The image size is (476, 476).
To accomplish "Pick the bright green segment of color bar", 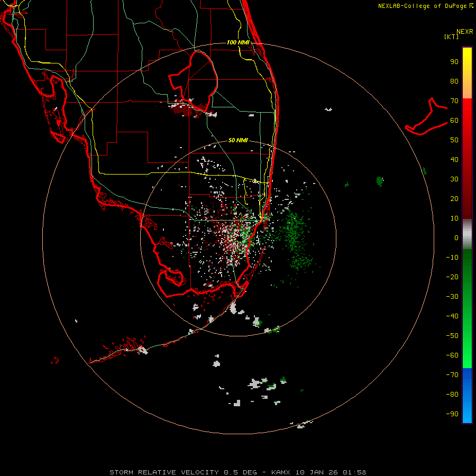I will 467,355.
